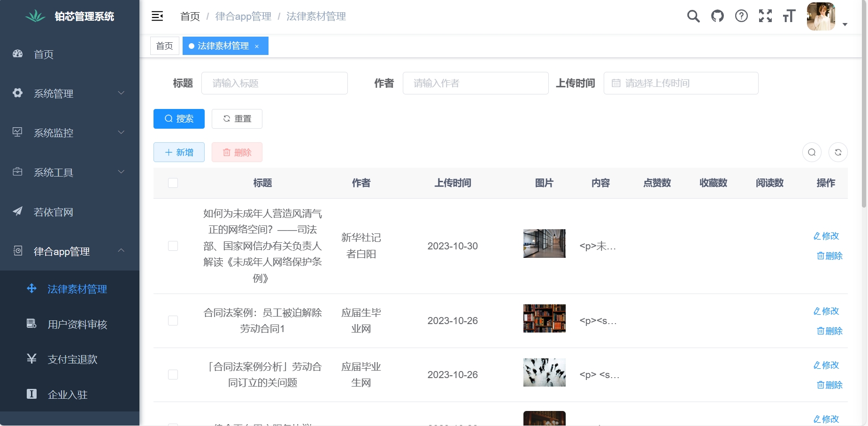This screenshot has height=426, width=868.
Task: Click the 应届生毕业网 author cell
Action: tap(361, 320)
